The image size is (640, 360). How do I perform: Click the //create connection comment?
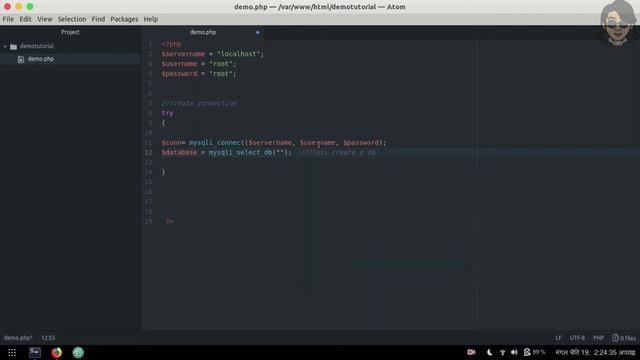coord(199,103)
